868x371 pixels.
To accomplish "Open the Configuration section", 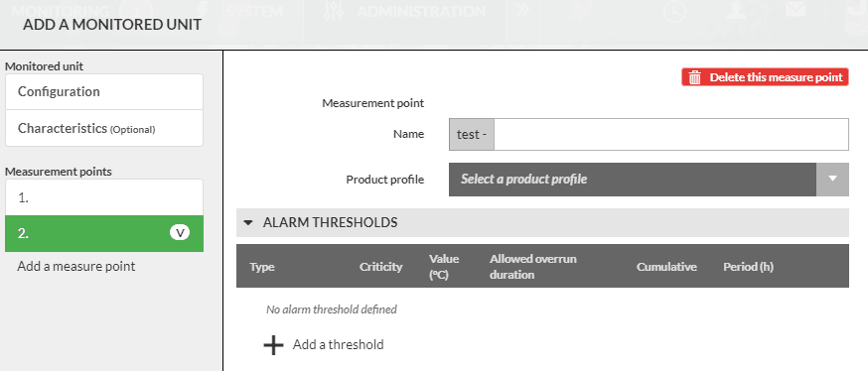I will tap(104, 92).
